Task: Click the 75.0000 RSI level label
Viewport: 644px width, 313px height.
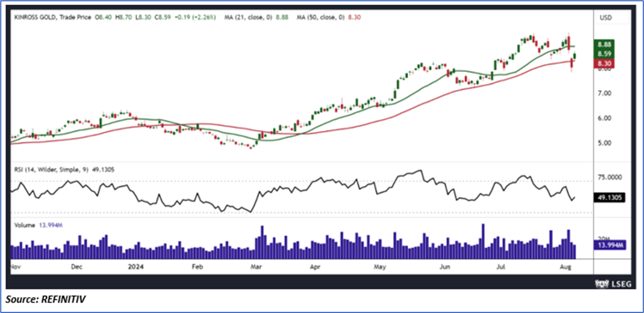Action: pyautogui.click(x=611, y=177)
